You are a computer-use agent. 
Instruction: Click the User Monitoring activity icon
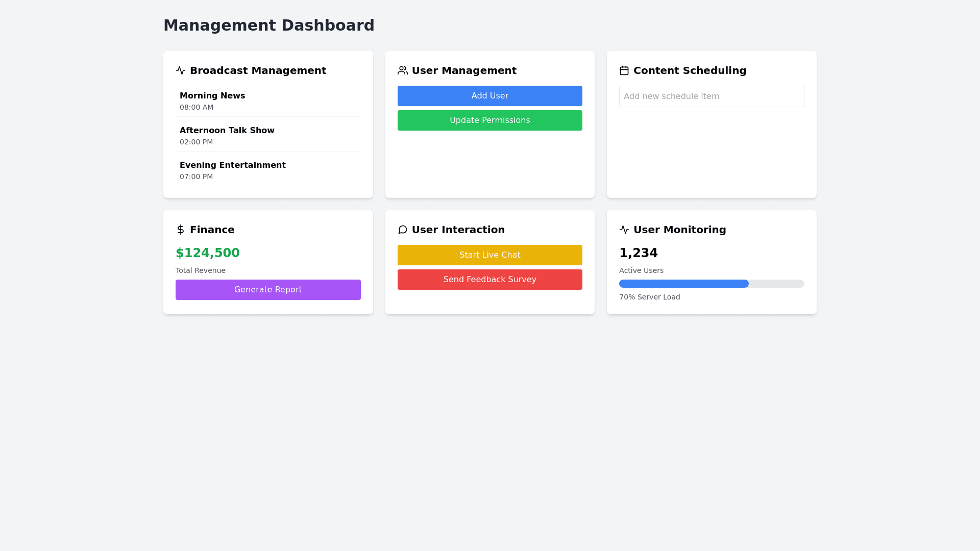pos(624,230)
